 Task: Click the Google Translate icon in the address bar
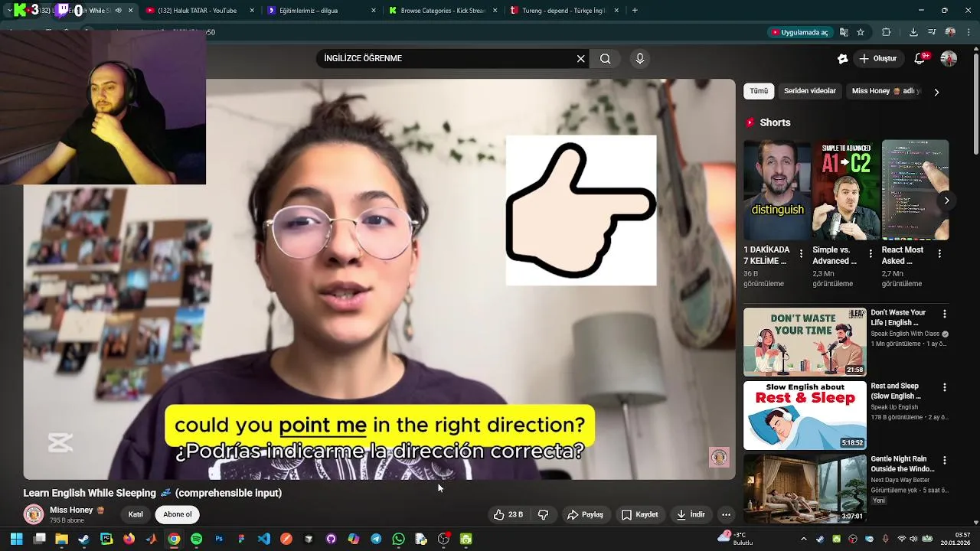point(844,32)
